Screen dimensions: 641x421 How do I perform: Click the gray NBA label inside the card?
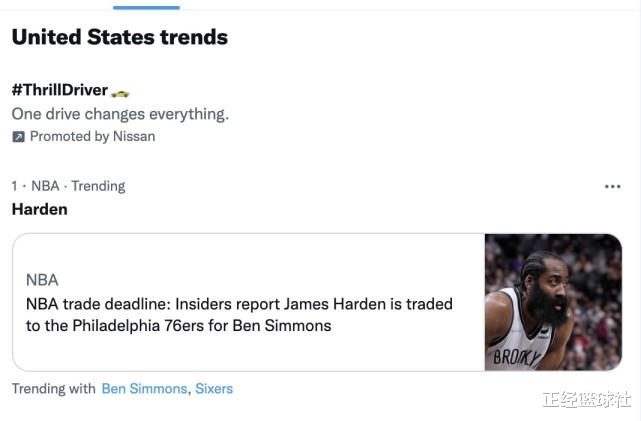click(x=42, y=280)
